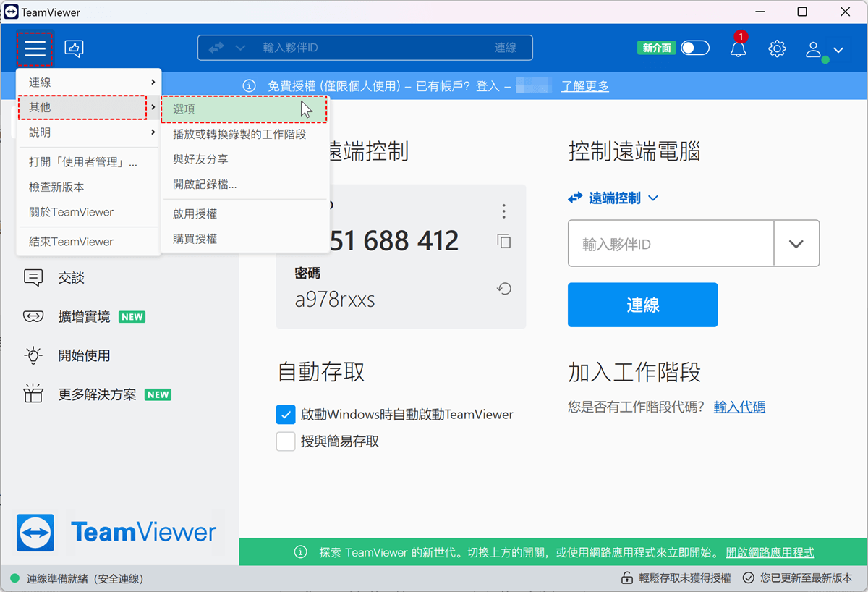Refresh the password with the regenerate icon
This screenshot has height=592, width=868.
[x=504, y=289]
